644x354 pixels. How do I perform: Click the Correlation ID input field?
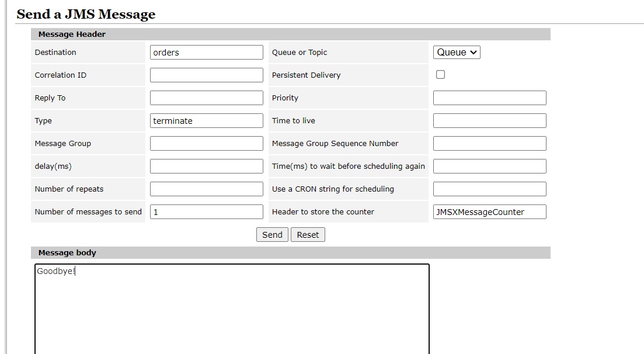coord(206,75)
